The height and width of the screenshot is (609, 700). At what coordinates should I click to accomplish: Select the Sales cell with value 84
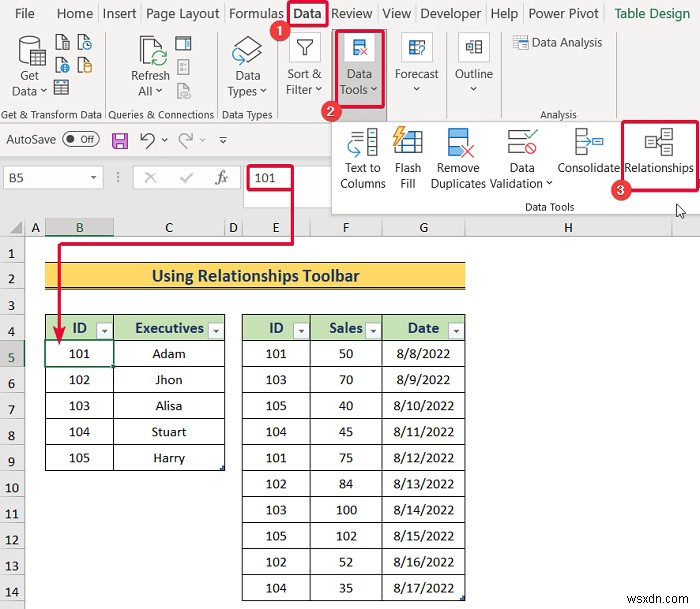[346, 484]
